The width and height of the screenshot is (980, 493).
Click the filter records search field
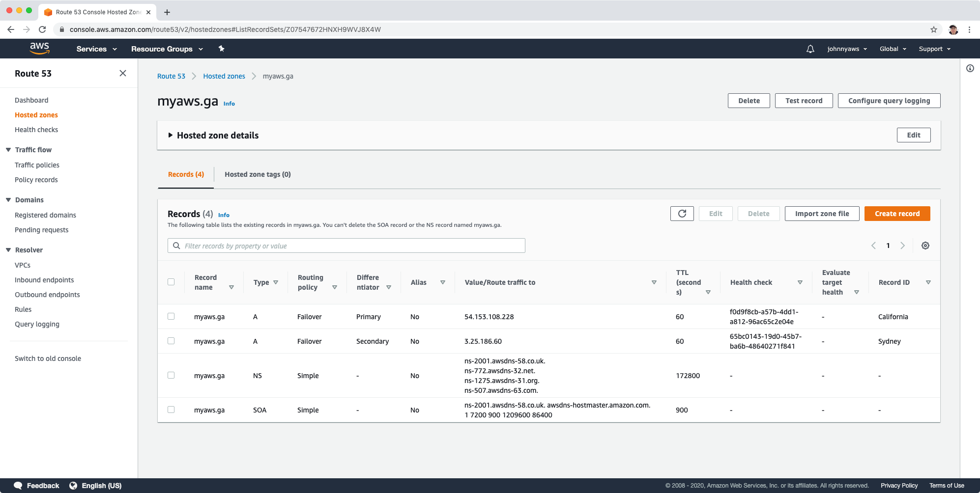(x=346, y=246)
